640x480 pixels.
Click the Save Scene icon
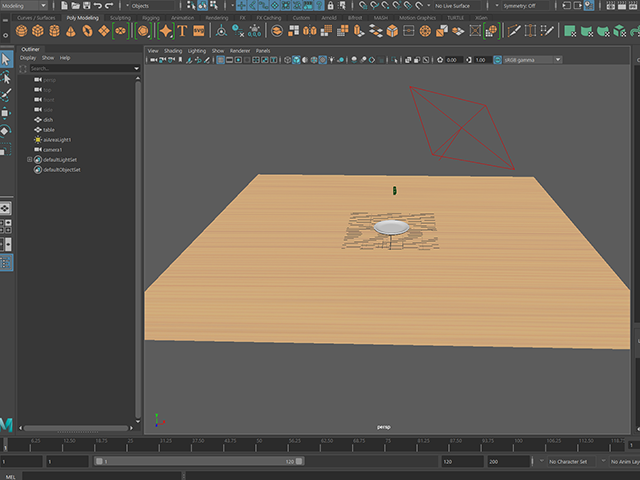pyautogui.click(x=87, y=6)
